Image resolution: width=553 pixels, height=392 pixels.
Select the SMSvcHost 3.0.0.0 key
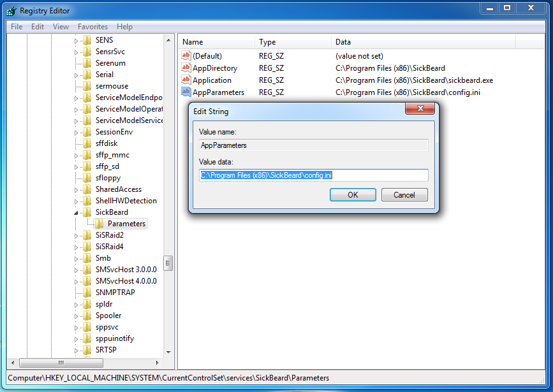pos(126,270)
